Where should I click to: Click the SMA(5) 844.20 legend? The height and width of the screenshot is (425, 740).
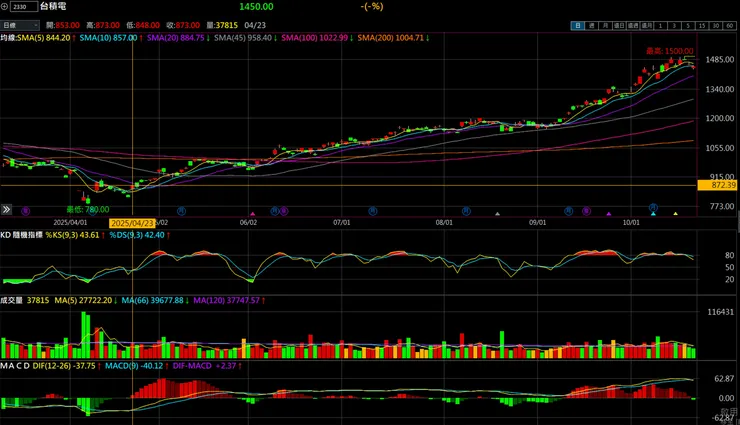[46, 38]
